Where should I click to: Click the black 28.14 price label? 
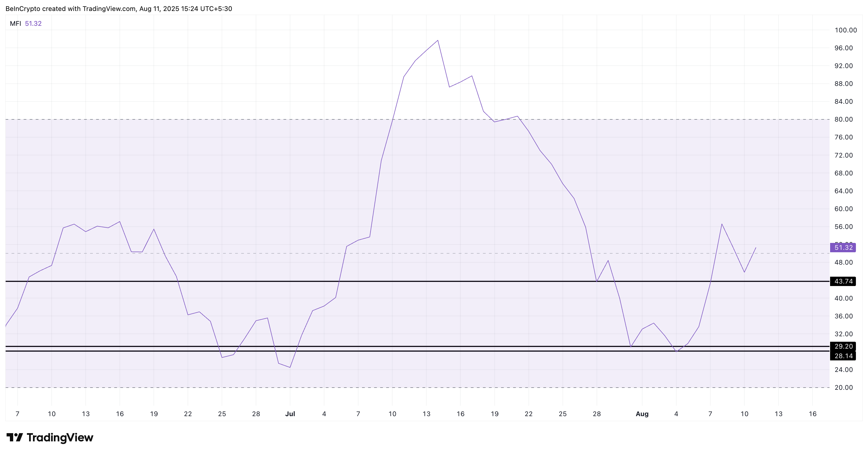[x=843, y=356]
